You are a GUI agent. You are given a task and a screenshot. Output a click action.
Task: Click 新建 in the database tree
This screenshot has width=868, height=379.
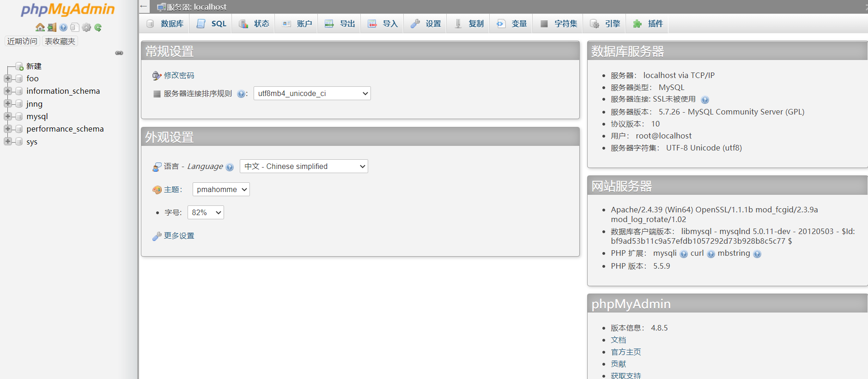tap(34, 66)
